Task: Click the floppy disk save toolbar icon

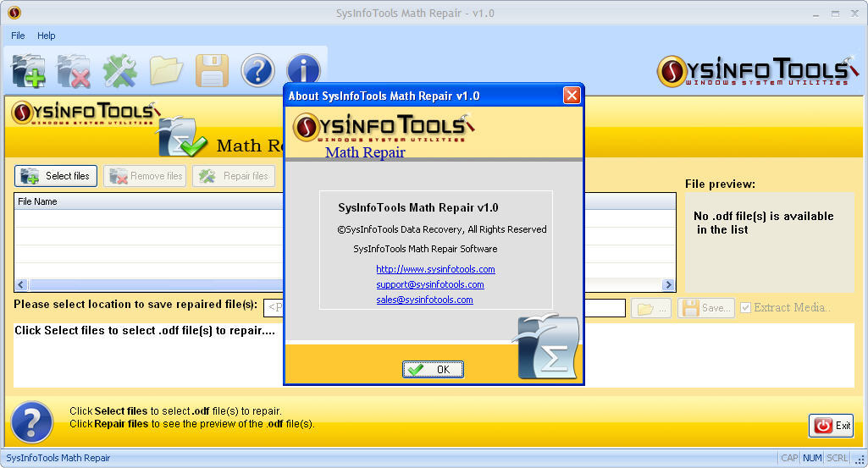Action: pos(212,71)
